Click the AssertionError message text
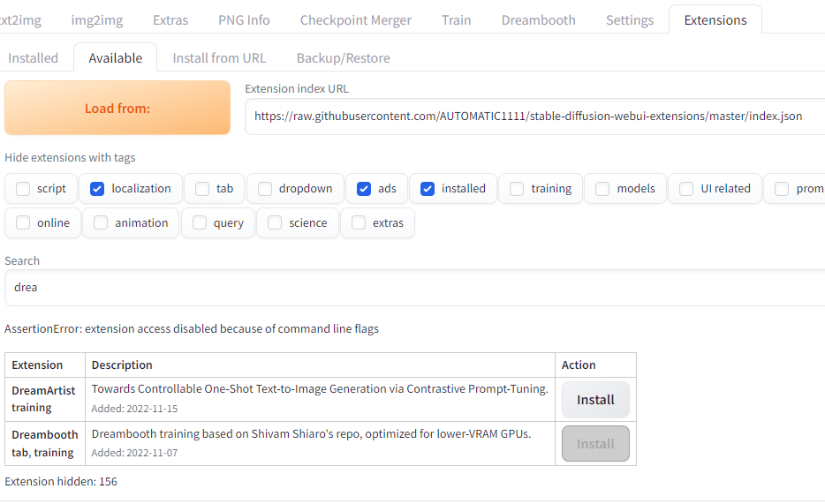825x504 pixels. (192, 329)
